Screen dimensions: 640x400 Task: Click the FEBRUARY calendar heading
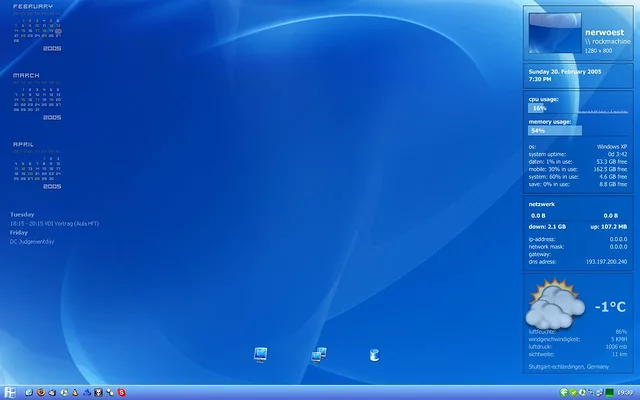tap(33, 7)
